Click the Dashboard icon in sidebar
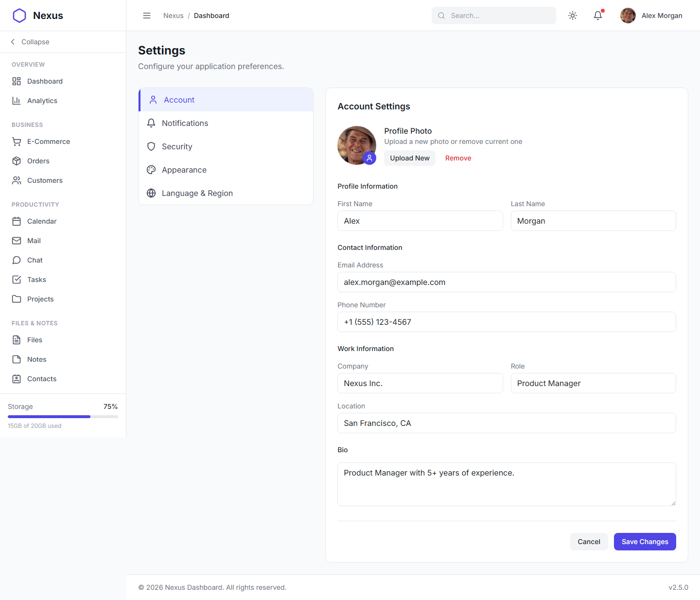The width and height of the screenshot is (700, 600). point(17,81)
